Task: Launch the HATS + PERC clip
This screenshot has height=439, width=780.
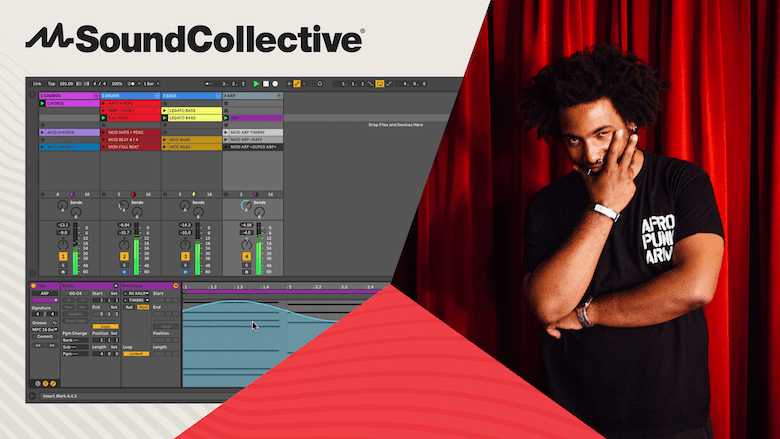Action: pos(103,103)
